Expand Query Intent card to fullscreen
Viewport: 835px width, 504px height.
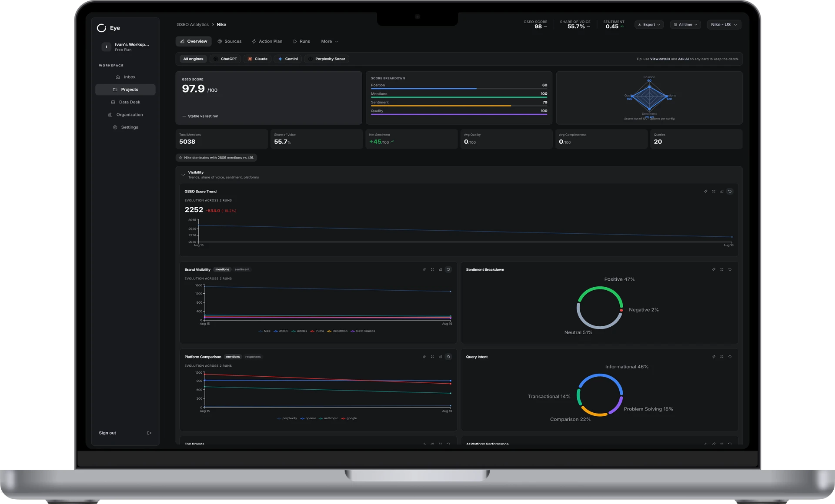pyautogui.click(x=722, y=357)
